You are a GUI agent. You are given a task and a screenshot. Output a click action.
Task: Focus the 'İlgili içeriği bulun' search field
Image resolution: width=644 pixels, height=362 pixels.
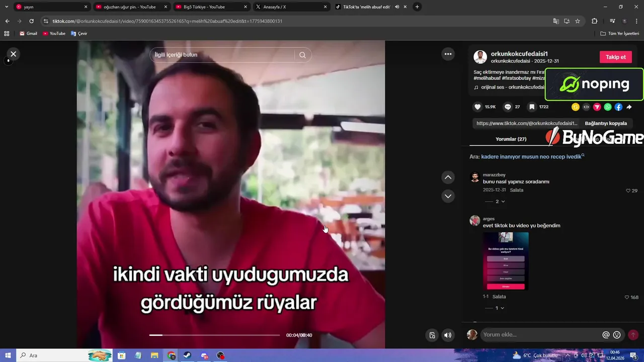coord(223,55)
